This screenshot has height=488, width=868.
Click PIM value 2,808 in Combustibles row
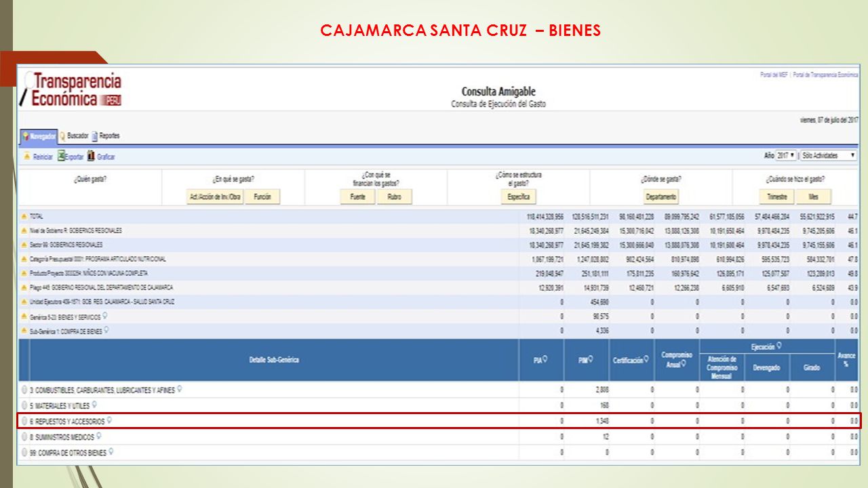coord(601,390)
